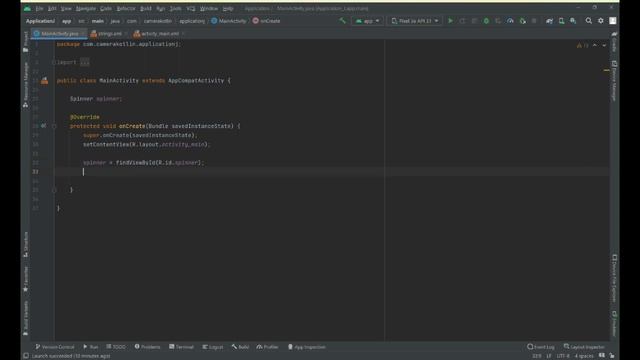Collapse the onCreate method fold marker

(54, 126)
